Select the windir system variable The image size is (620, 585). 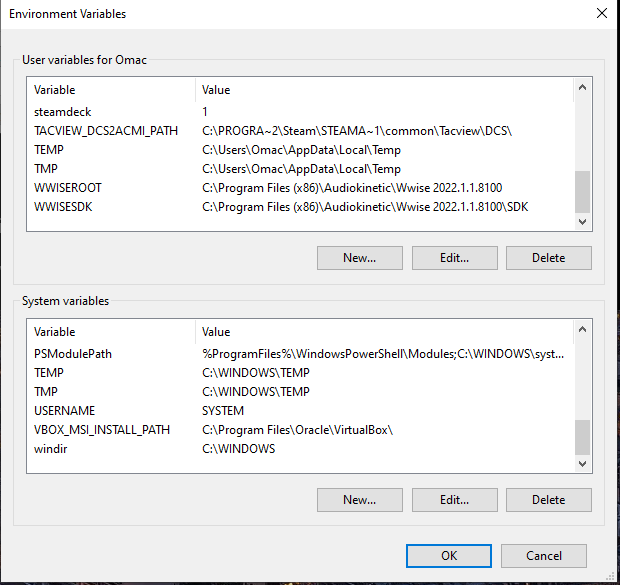click(x=50, y=448)
